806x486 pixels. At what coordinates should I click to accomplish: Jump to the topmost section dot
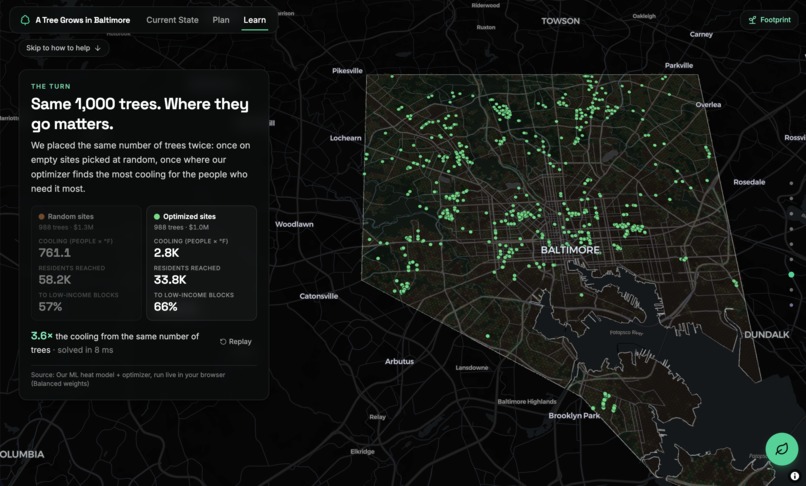(792, 183)
